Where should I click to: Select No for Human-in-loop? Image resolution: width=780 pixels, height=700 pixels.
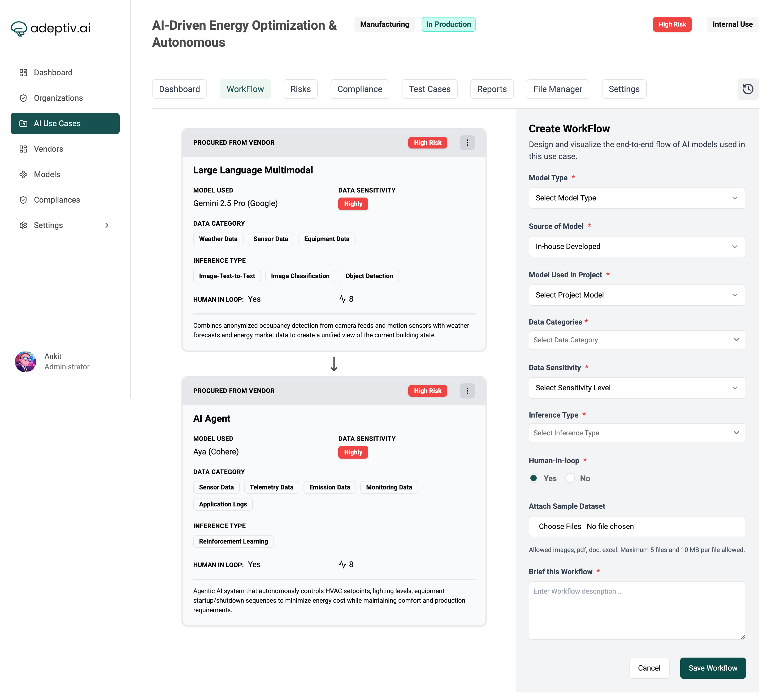[x=570, y=478]
